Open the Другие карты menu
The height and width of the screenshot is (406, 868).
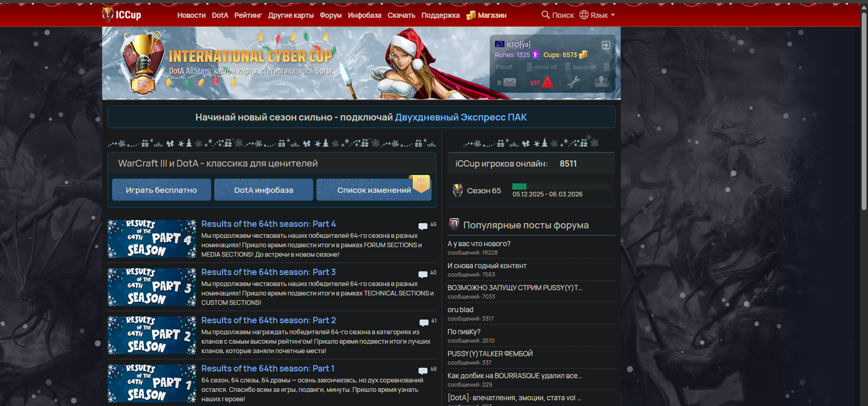point(291,15)
